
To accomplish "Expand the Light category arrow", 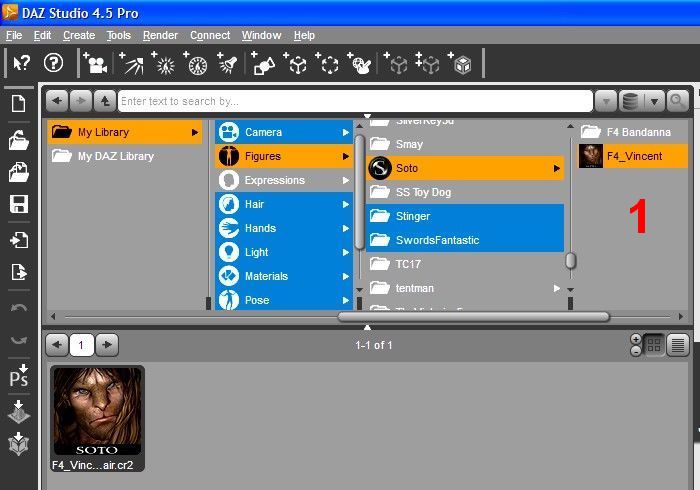I will point(346,253).
